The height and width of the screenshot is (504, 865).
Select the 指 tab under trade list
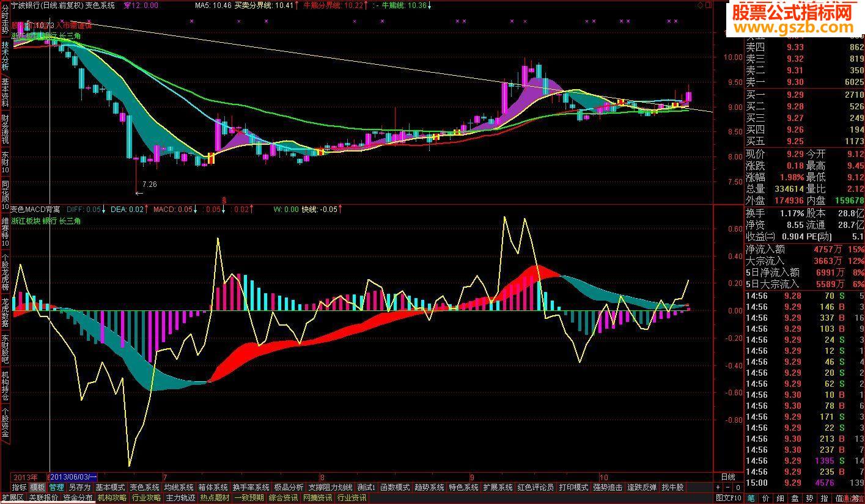click(x=824, y=498)
